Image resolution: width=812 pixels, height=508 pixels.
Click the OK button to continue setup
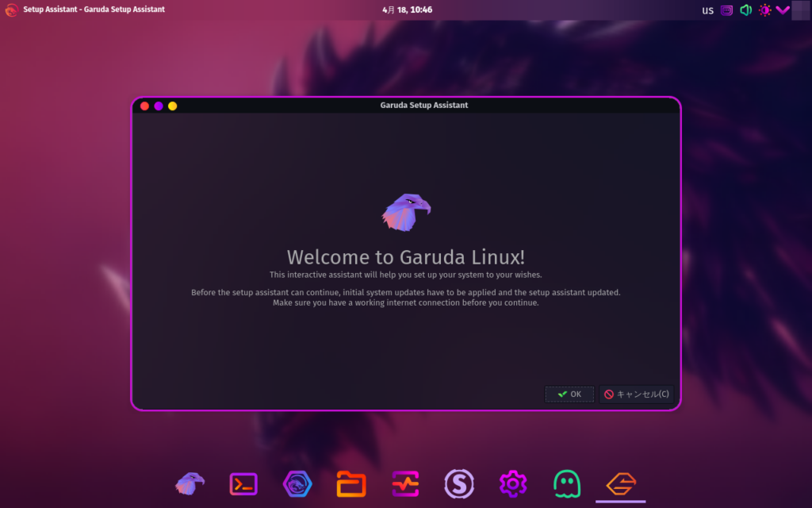(569, 394)
